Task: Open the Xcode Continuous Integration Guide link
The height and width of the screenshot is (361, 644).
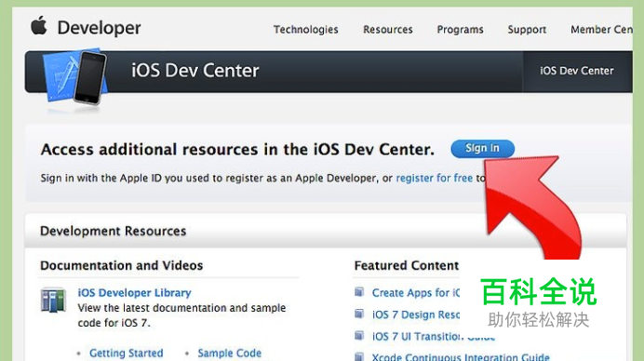Action: tap(461, 357)
